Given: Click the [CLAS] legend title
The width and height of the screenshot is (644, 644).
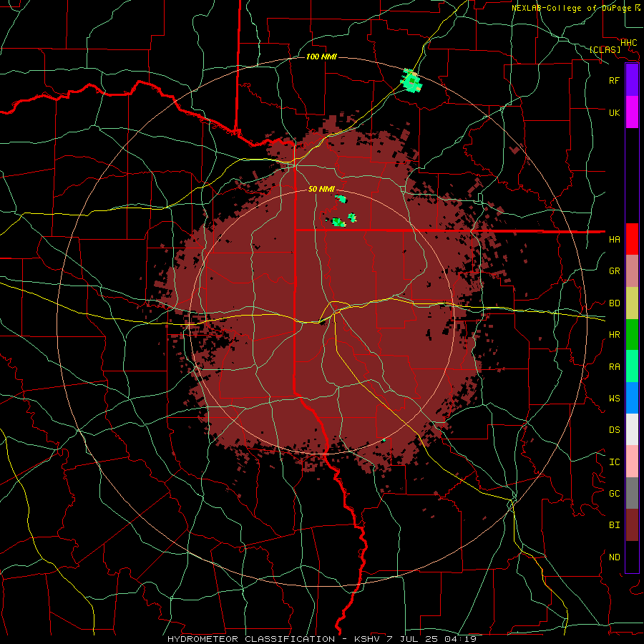Looking at the screenshot, I should [605, 49].
